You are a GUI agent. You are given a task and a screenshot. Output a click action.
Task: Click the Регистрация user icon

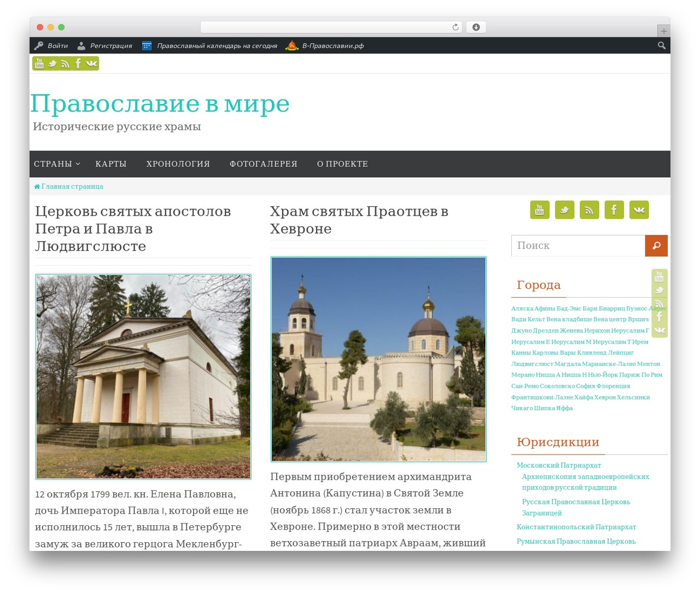[x=81, y=46]
